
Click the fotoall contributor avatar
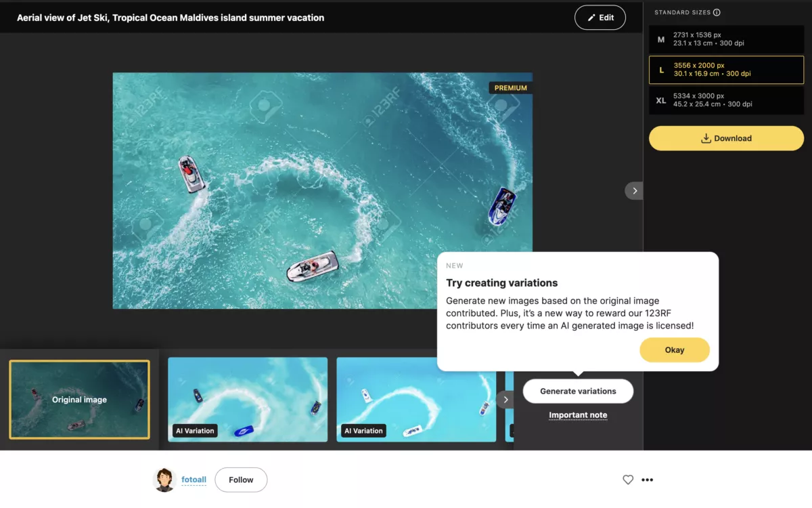165,480
